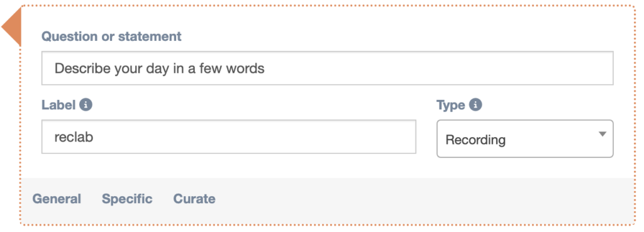
Task: Click the orange triangle pointer on card edge
Action: click(11, 27)
